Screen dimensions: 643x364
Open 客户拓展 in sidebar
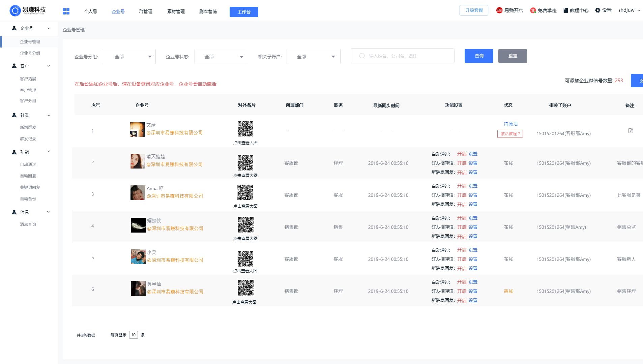point(28,79)
